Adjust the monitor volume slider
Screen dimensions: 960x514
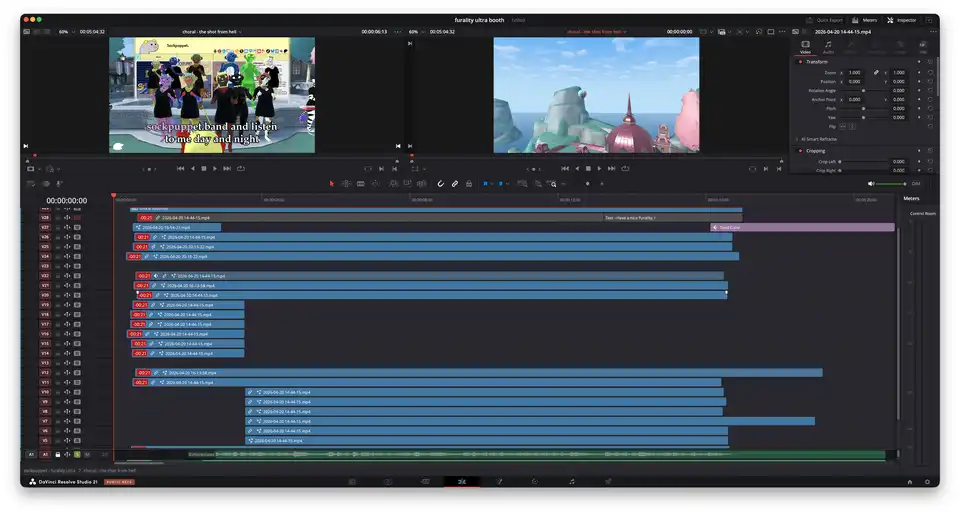point(891,184)
